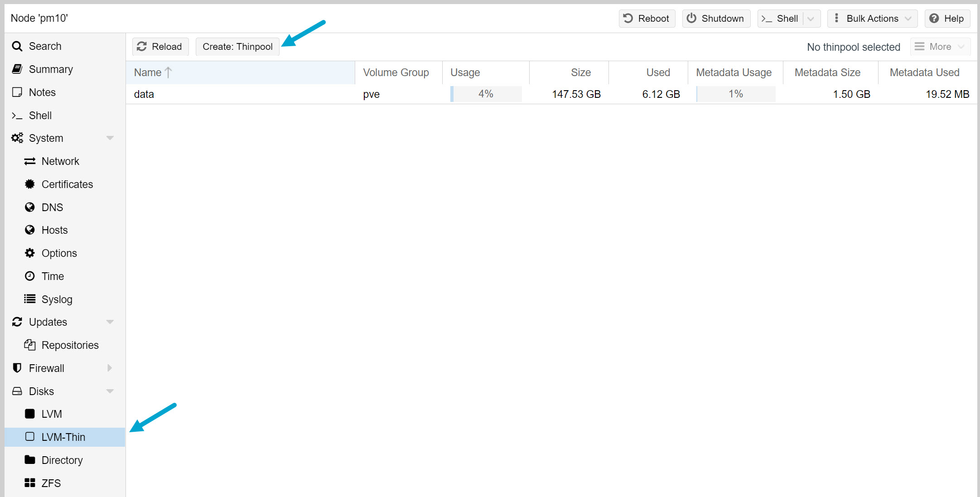Select the Search icon in the sidebar

click(x=17, y=46)
